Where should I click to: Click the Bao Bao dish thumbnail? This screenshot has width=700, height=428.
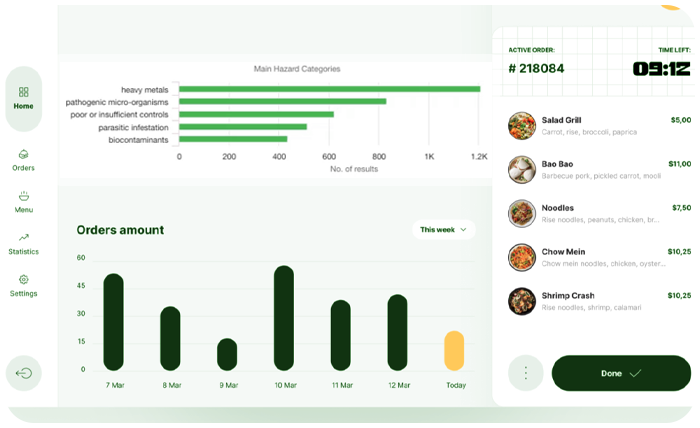521,169
